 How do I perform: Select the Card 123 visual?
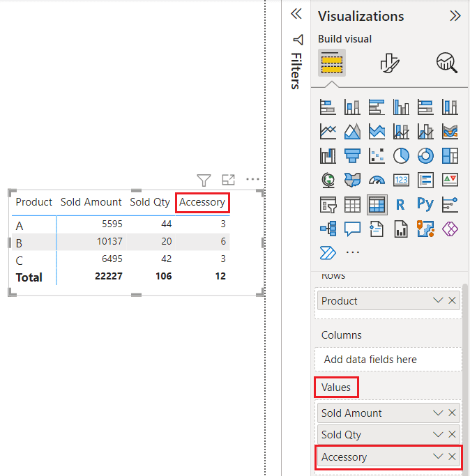(x=401, y=180)
